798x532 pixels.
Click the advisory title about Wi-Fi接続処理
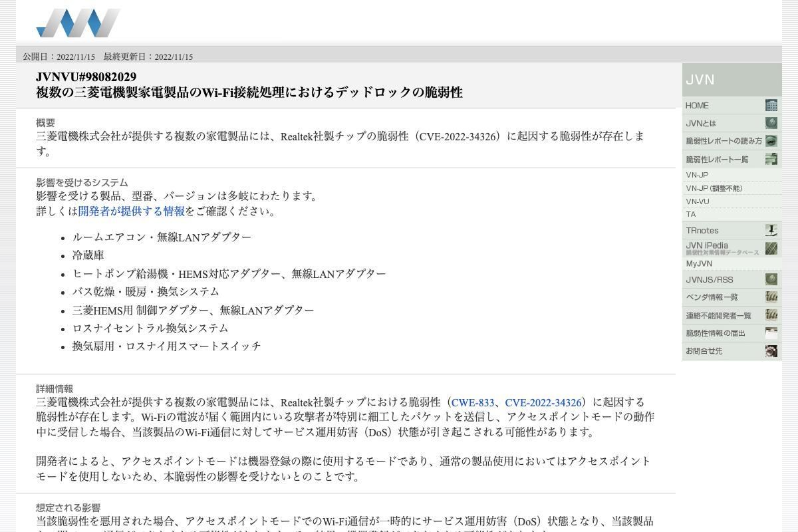[249, 92]
